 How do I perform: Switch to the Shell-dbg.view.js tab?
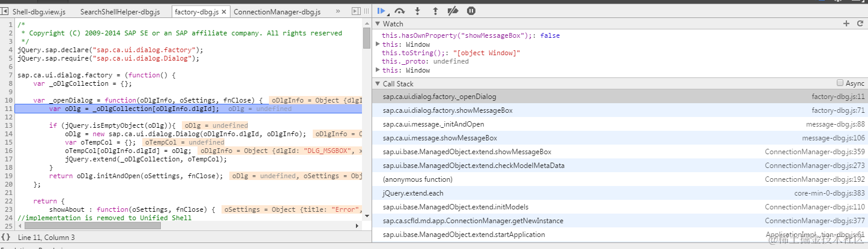pos(39,11)
